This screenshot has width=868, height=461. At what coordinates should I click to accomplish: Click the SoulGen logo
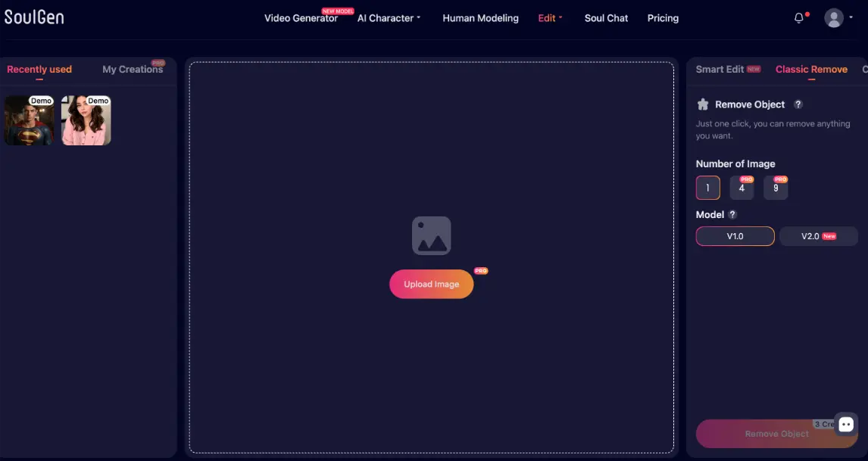click(x=34, y=16)
